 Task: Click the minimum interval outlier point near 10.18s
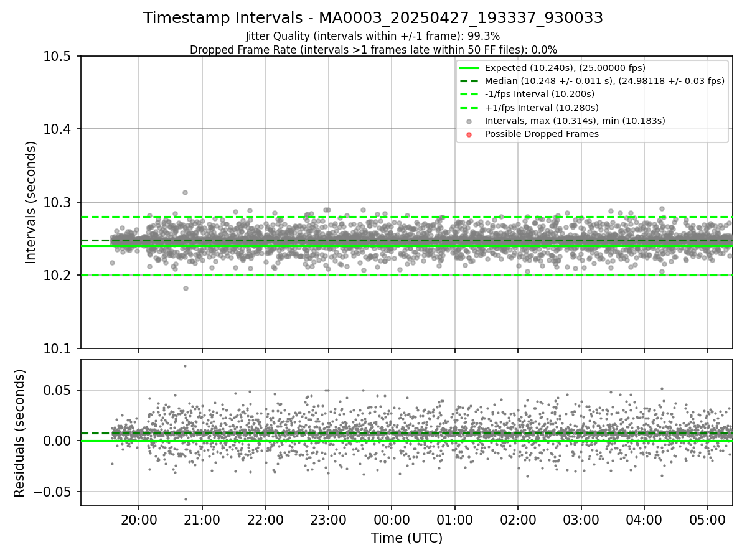(x=186, y=288)
